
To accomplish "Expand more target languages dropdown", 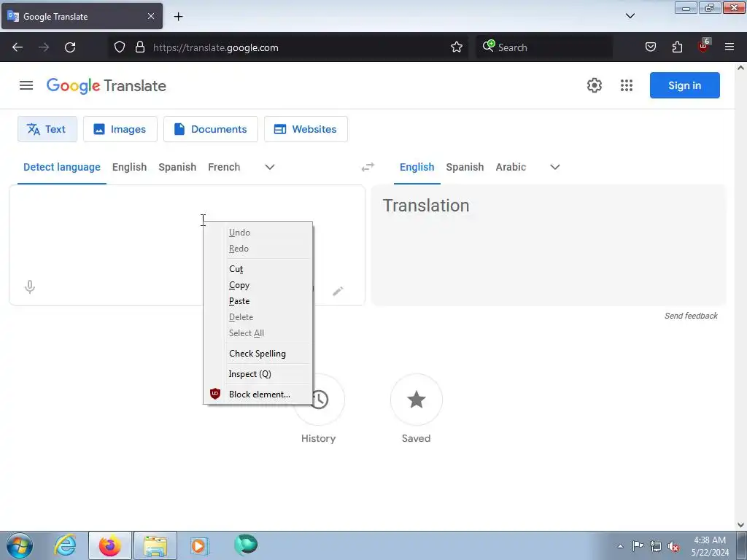I will pos(554,167).
